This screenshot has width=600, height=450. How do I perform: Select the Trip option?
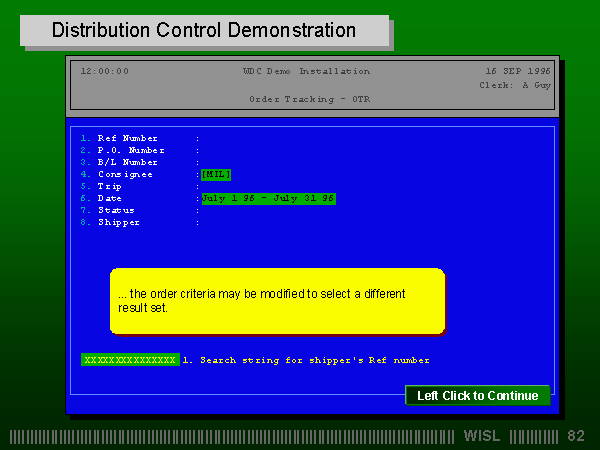point(109,186)
